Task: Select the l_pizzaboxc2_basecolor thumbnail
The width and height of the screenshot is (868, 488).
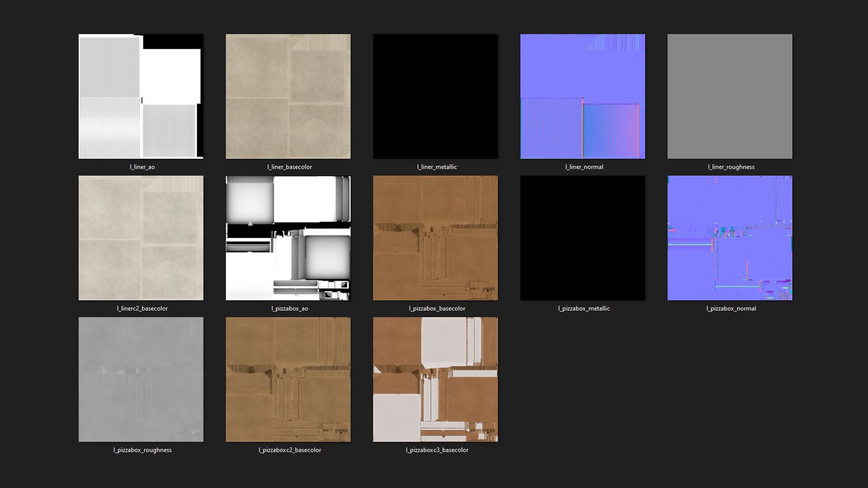Action: (x=288, y=379)
